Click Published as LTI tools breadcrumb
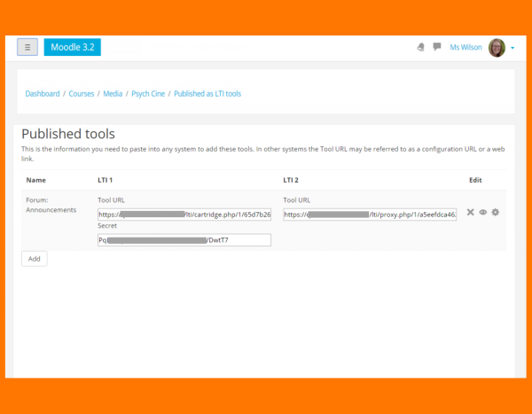This screenshot has width=532, height=414. [x=207, y=93]
